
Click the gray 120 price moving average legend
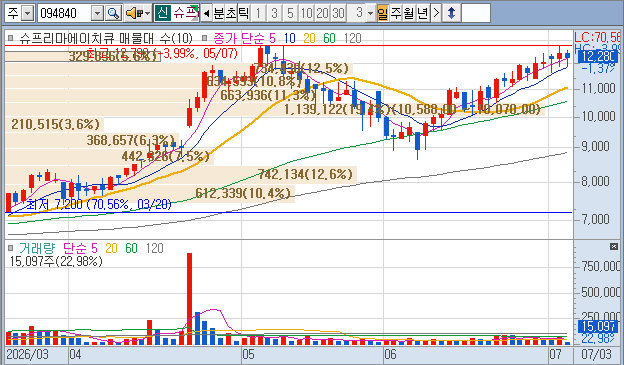click(353, 38)
